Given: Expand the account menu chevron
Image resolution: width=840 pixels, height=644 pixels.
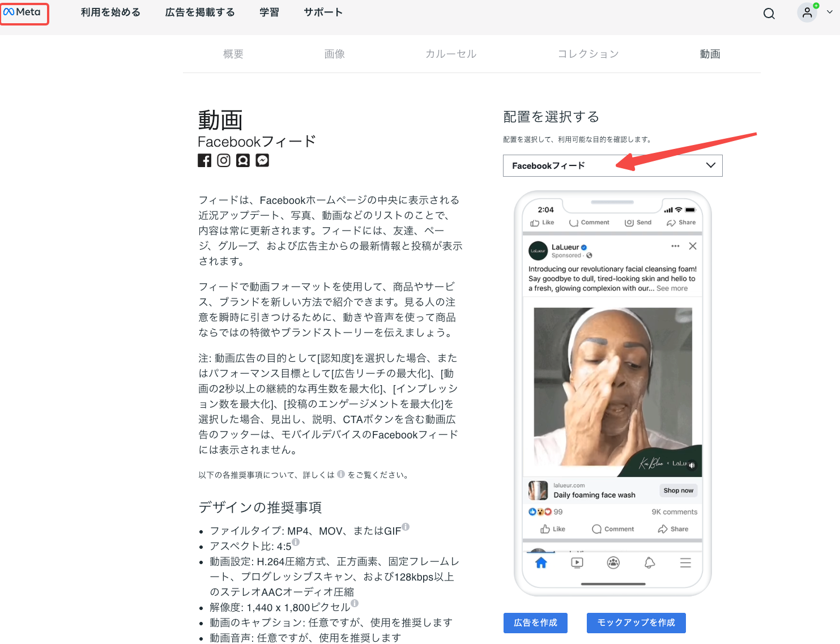Looking at the screenshot, I should [830, 12].
